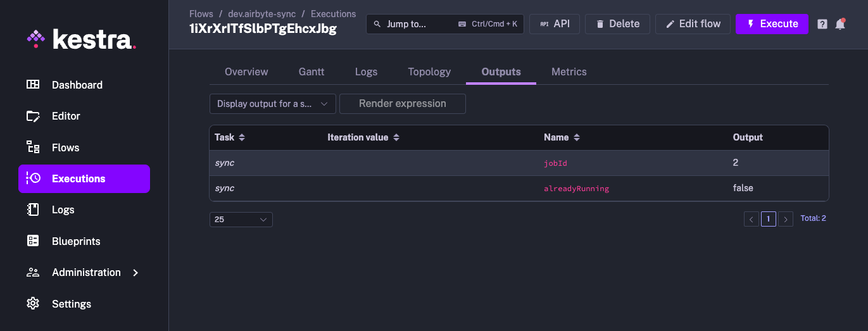Select the Outputs tab

click(501, 72)
